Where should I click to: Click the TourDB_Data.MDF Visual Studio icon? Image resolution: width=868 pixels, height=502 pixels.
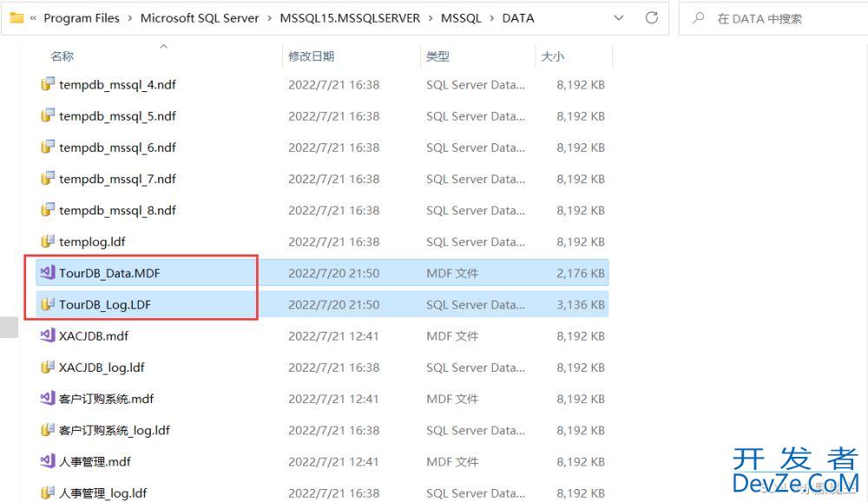coord(48,273)
